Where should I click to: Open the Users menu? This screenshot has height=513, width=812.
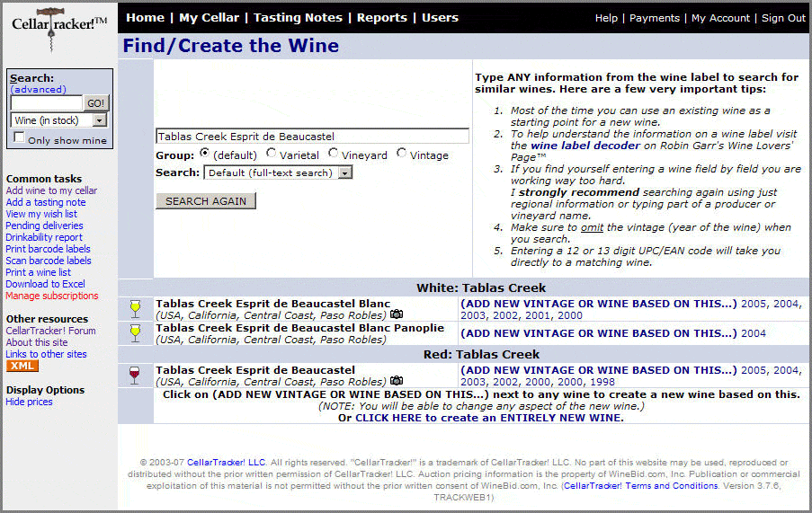pos(440,18)
